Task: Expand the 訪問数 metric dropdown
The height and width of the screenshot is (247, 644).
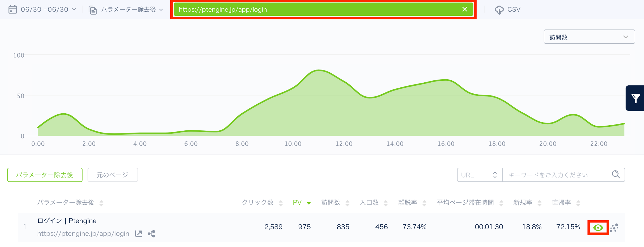Action: [x=589, y=37]
